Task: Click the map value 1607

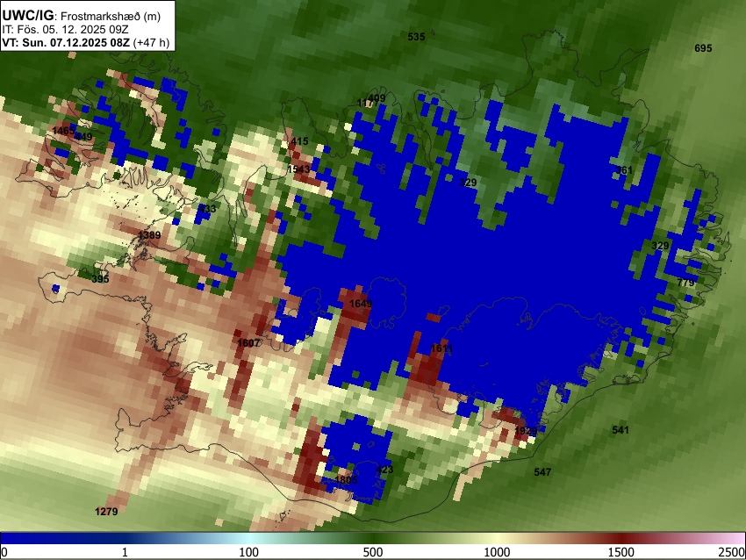Action: 248,342
